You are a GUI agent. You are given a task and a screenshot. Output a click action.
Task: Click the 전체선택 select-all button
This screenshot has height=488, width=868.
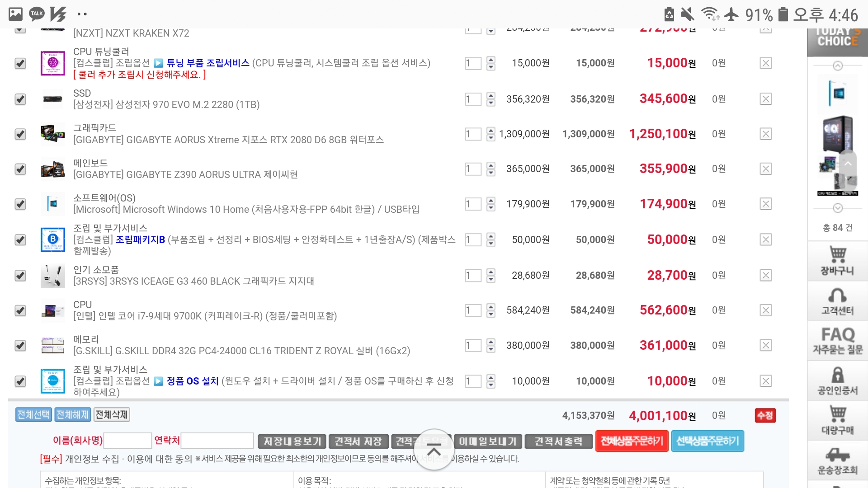tap(33, 414)
